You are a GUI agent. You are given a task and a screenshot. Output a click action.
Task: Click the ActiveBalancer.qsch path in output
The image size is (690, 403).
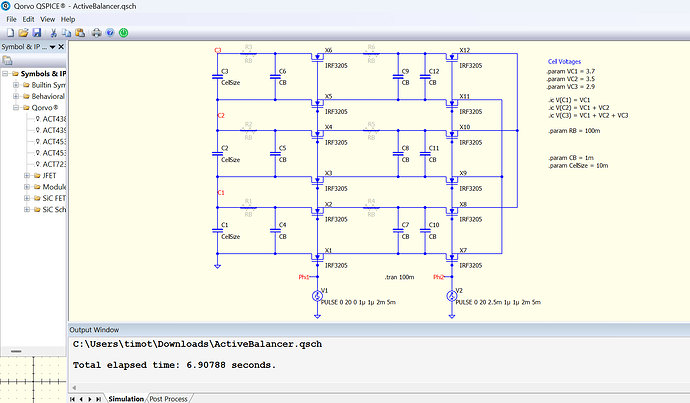[197, 344]
